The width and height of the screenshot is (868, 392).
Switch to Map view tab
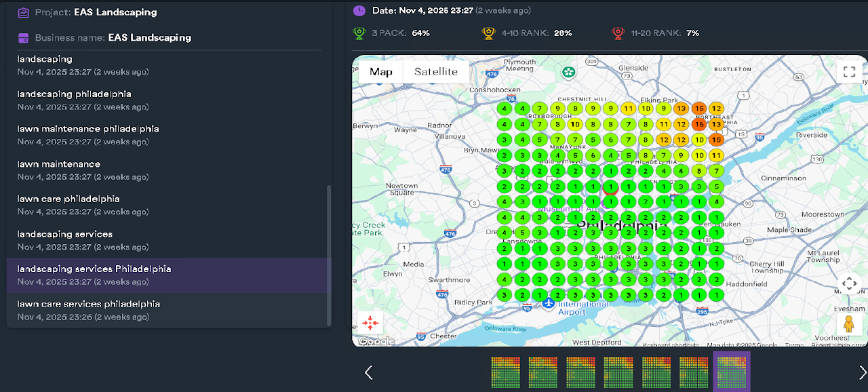pos(381,71)
